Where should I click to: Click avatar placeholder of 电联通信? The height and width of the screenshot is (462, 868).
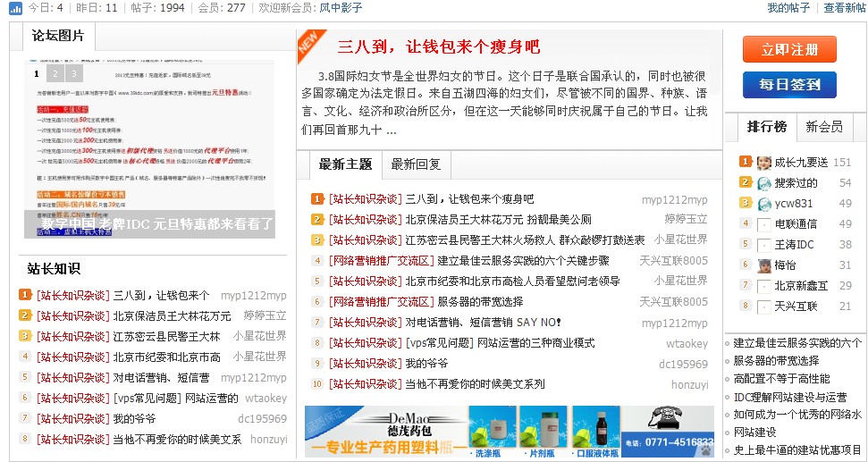(764, 224)
